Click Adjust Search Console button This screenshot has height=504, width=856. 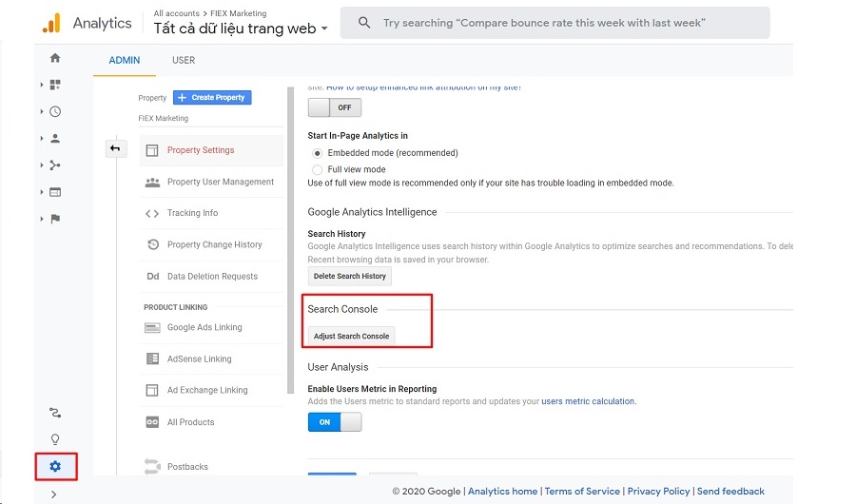351,337
